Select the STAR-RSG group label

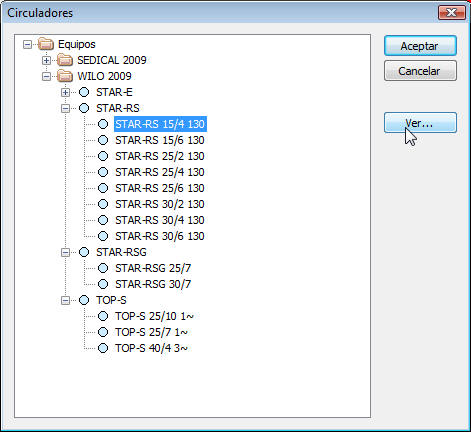(x=121, y=252)
